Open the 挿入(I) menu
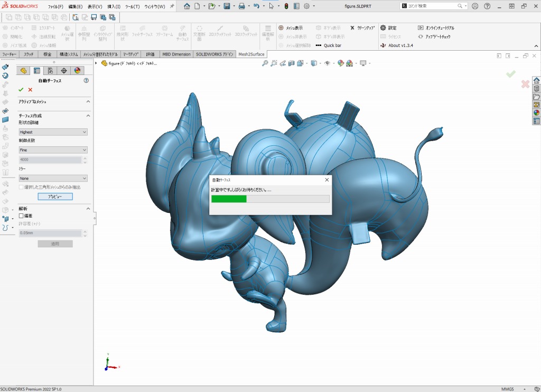 pos(114,6)
